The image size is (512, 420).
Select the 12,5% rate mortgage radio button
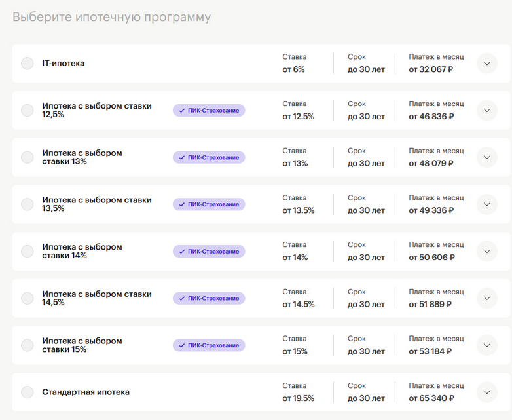tap(27, 111)
